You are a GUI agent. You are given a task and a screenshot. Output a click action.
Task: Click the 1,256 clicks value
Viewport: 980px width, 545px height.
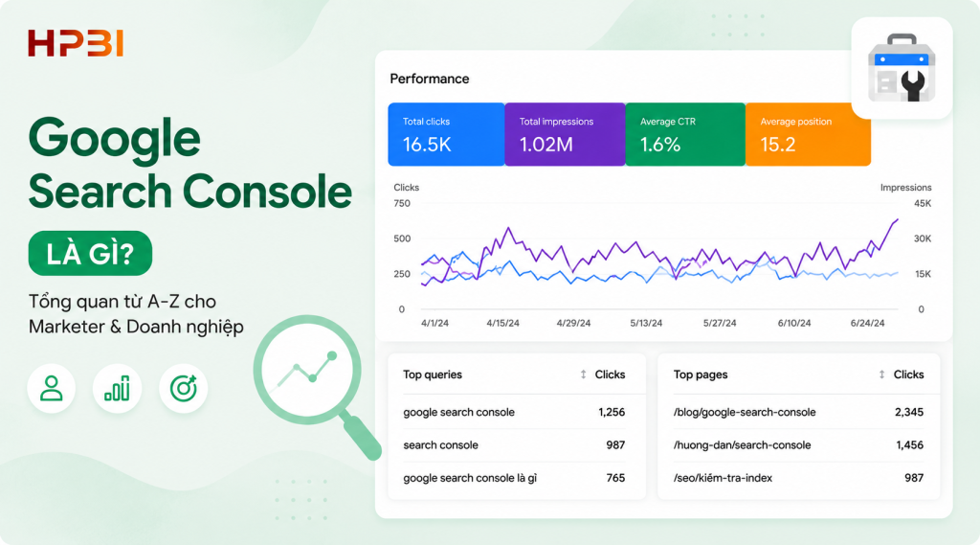(612, 412)
